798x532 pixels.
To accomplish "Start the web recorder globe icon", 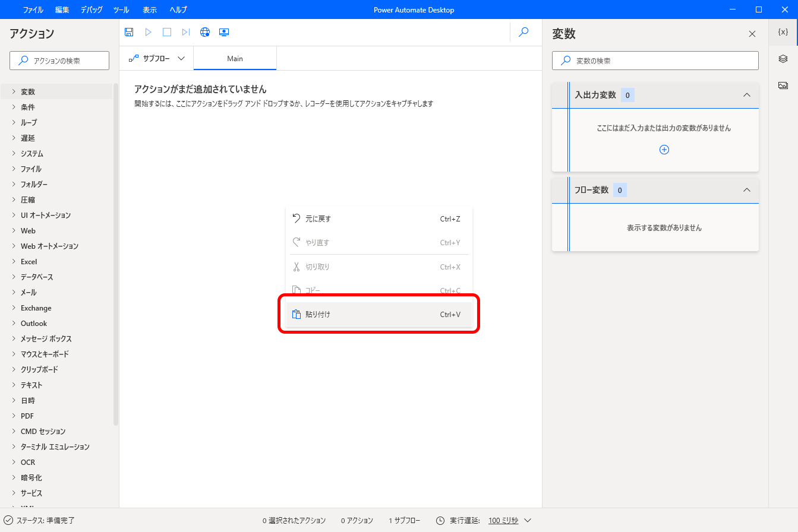I will coord(205,32).
